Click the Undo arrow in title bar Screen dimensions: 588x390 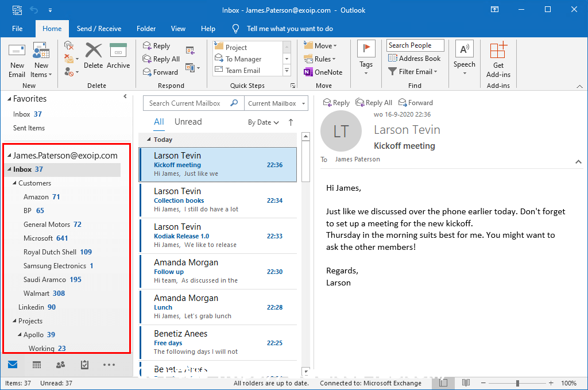(34, 10)
